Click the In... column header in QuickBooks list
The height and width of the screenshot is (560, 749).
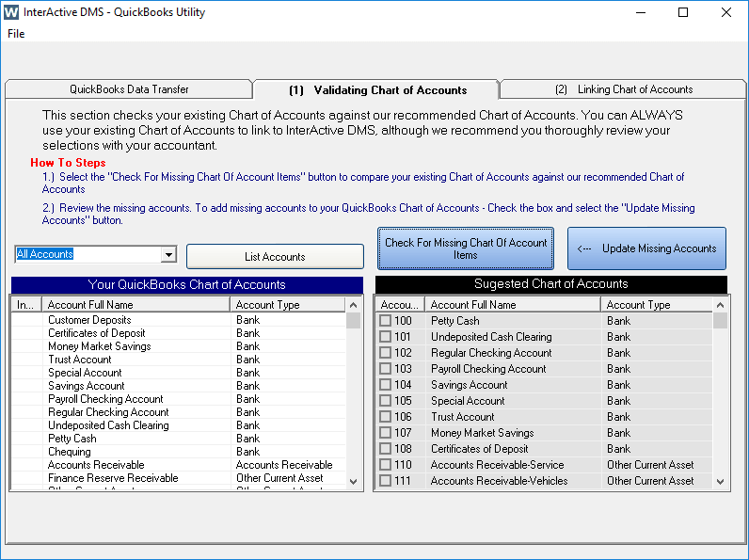(26, 305)
